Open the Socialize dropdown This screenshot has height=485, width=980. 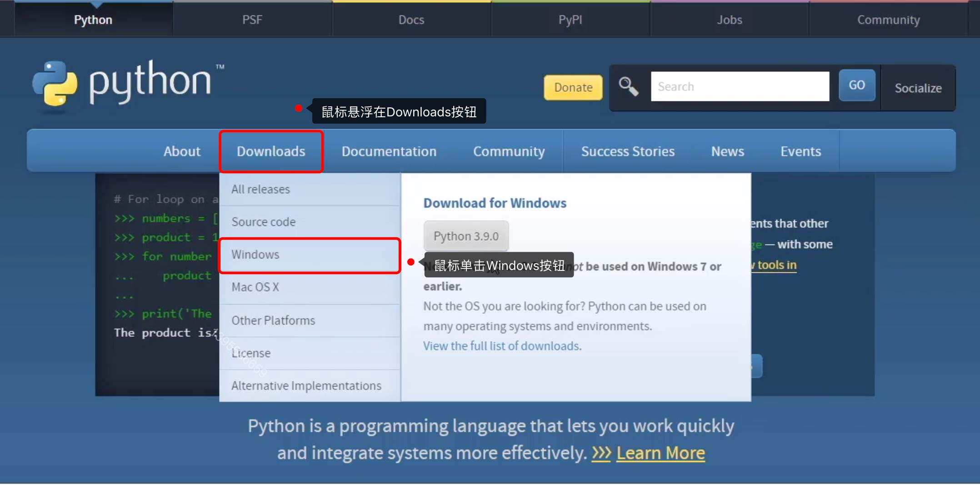(x=918, y=88)
